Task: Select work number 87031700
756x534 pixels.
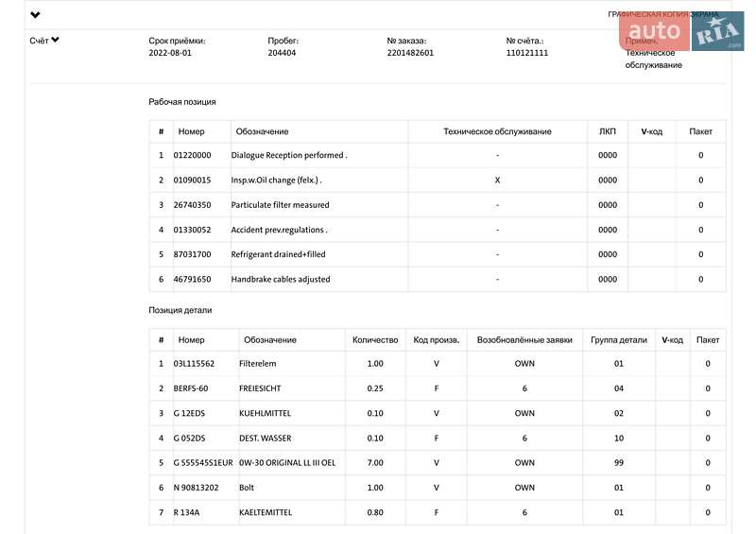Action: [192, 254]
